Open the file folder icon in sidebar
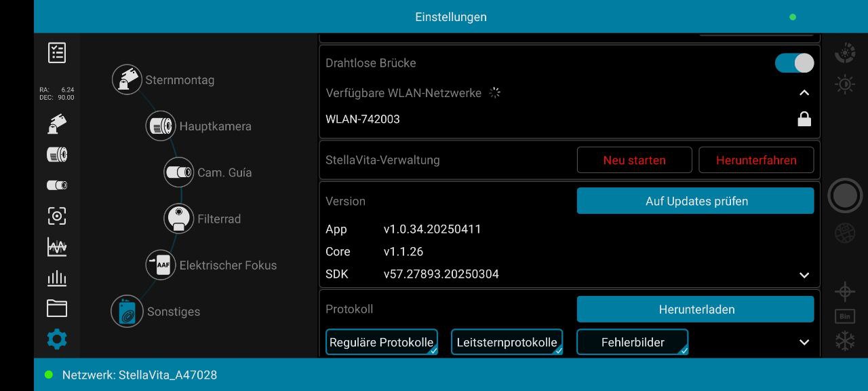868x391 pixels. point(57,308)
